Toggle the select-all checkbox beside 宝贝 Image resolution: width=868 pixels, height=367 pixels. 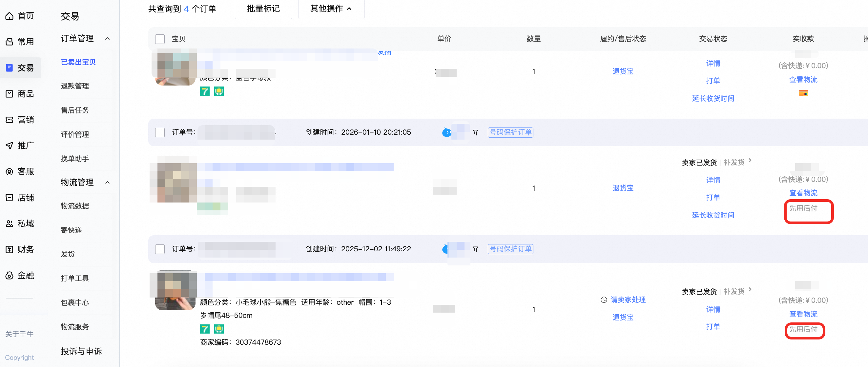click(x=160, y=39)
